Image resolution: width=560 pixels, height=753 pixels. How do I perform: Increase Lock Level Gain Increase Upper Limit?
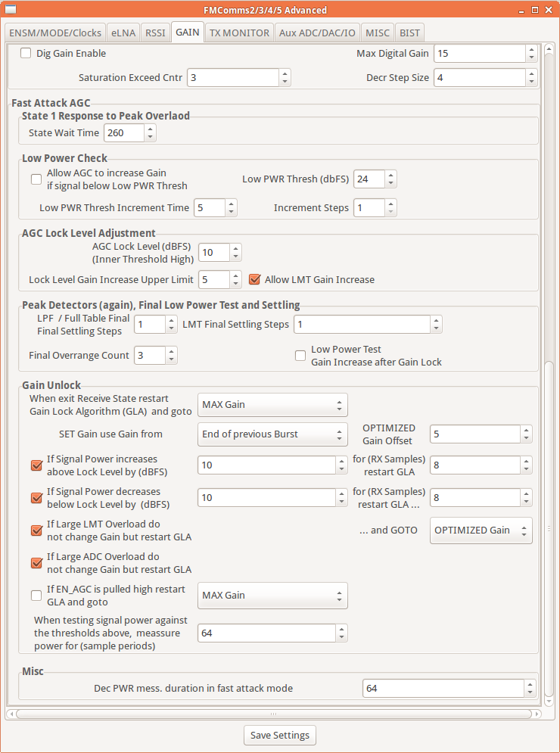point(236,275)
